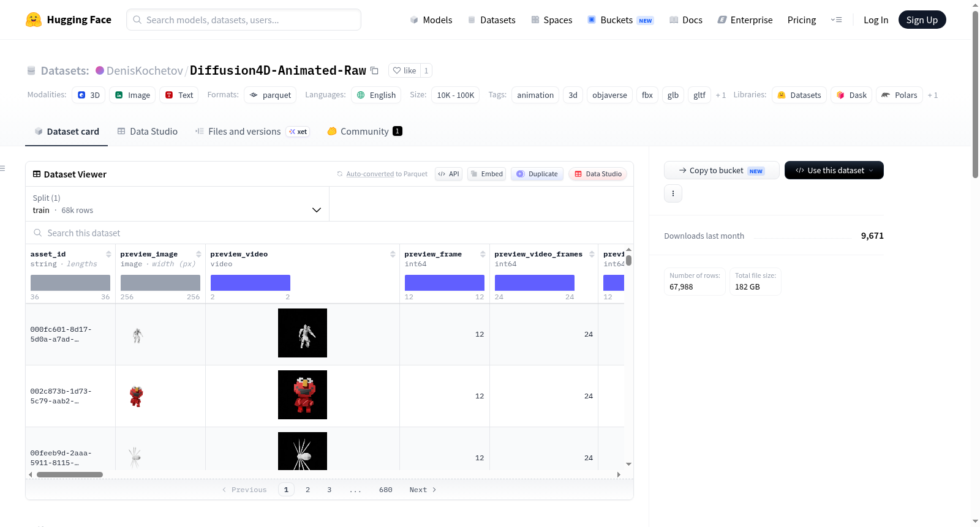Copy dataset name with the copy icon
980x527 pixels.
(x=374, y=70)
